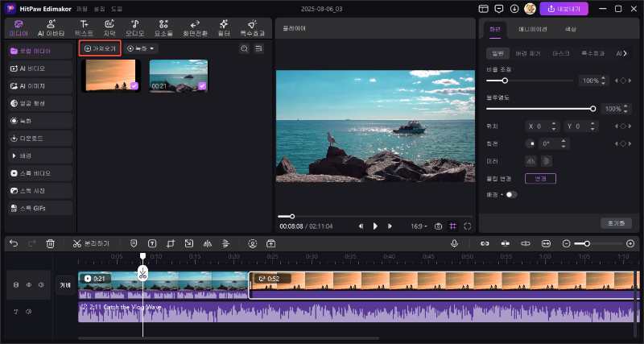Click the Y position input field
This screenshot has width=644, height=344.
click(x=580, y=126)
